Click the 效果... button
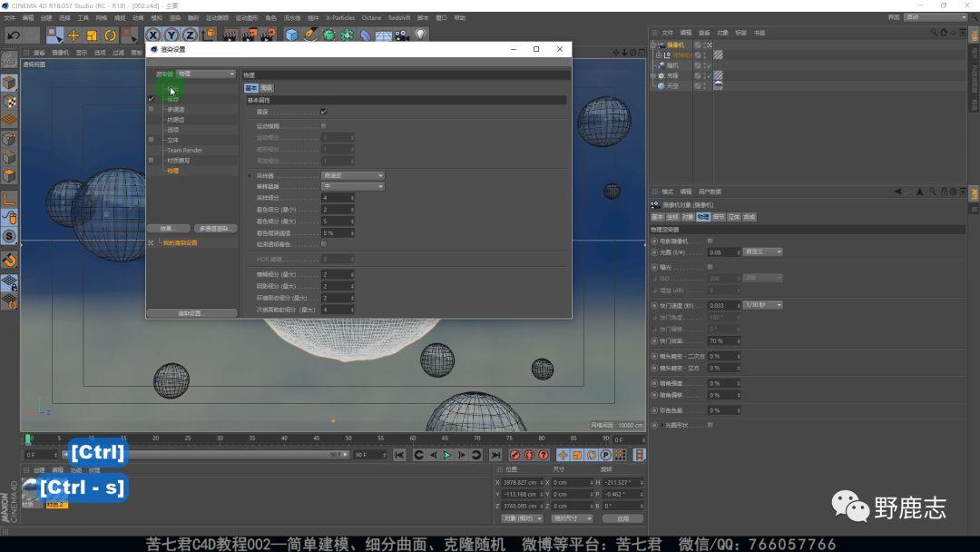980x552 pixels. point(168,229)
